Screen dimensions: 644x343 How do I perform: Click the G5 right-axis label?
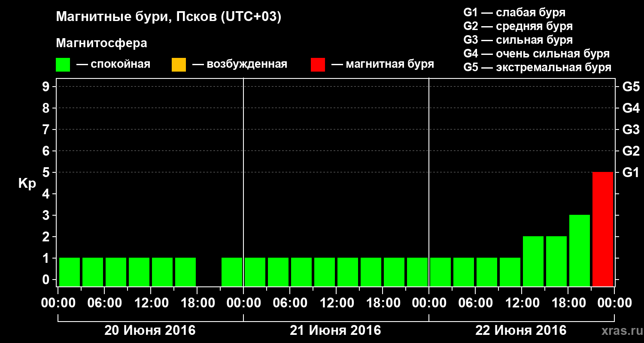[x=631, y=87]
